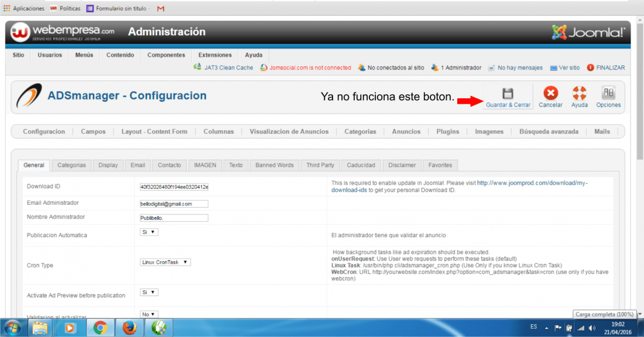
Task: Open Validacion al actualizar dropdown
Action: point(149,314)
